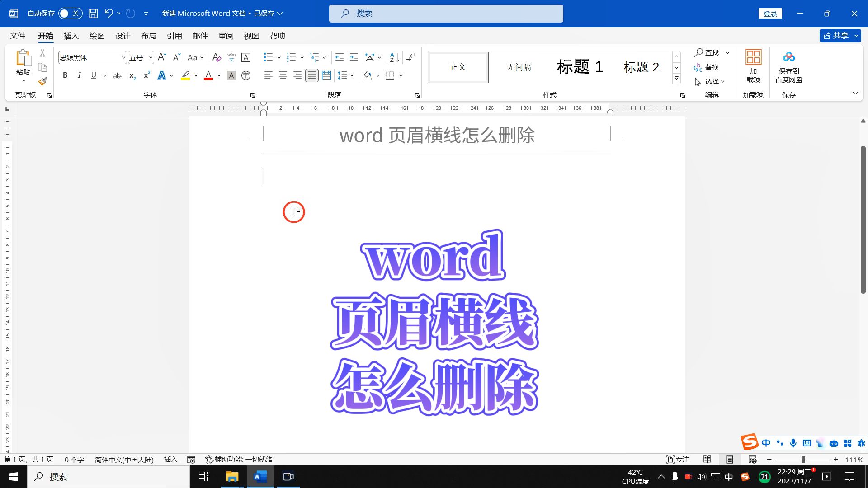Screen dimensions: 868x488
Task: Decrease paragraph indent
Action: 340,57
